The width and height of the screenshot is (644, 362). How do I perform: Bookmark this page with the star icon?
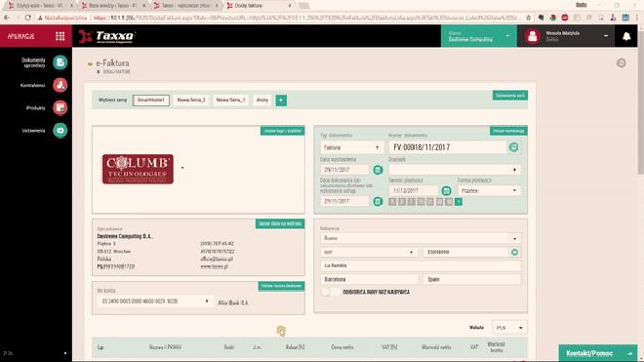pyautogui.click(x=528, y=18)
